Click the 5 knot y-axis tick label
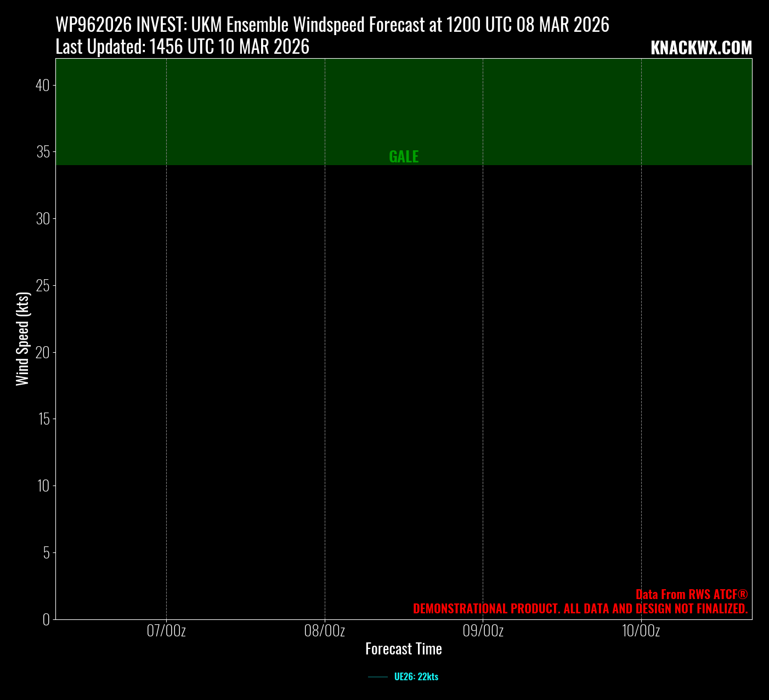Screen dimensions: 769x700 pyautogui.click(x=47, y=552)
